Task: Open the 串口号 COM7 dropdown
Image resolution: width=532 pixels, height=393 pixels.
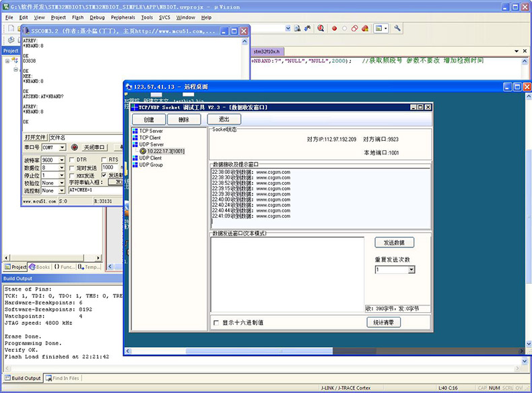Action: [x=62, y=148]
